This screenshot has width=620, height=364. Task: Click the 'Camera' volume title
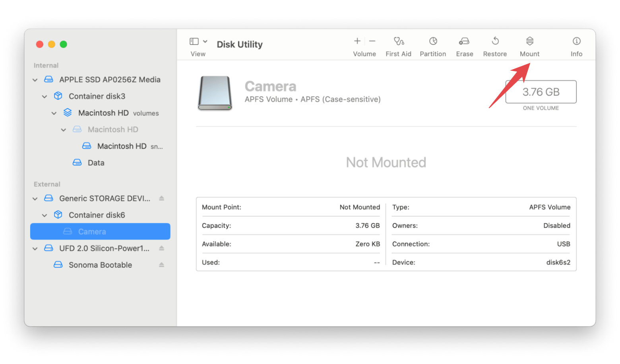click(270, 86)
